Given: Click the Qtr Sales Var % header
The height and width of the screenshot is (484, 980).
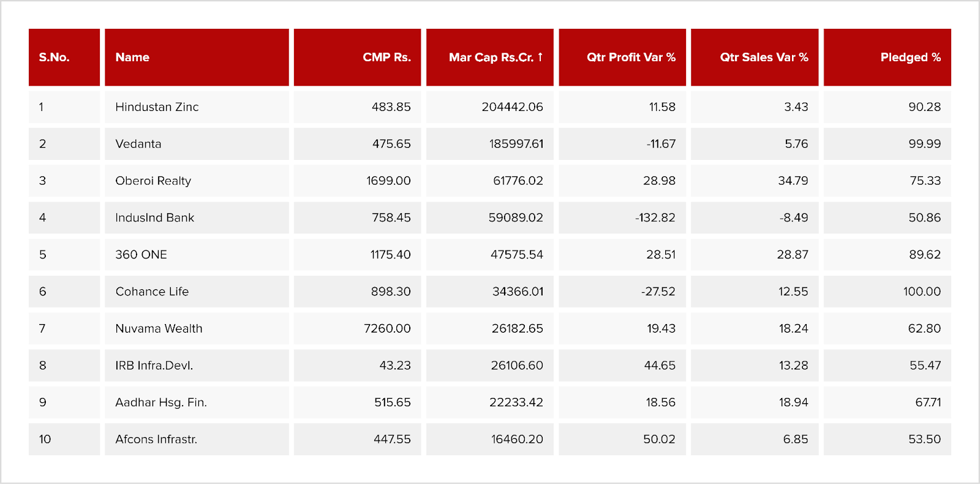Looking at the screenshot, I should 763,57.
